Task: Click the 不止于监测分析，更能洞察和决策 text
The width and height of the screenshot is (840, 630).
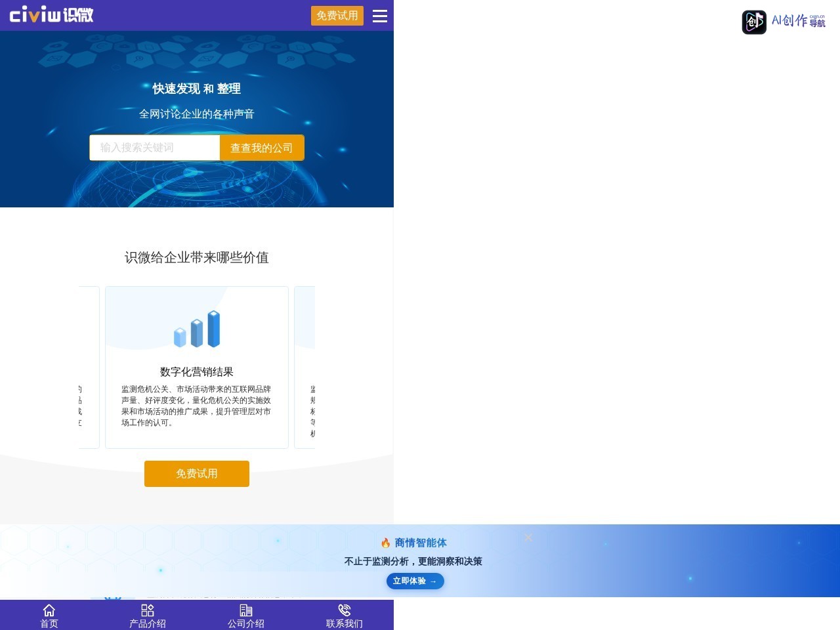Action: (x=413, y=561)
